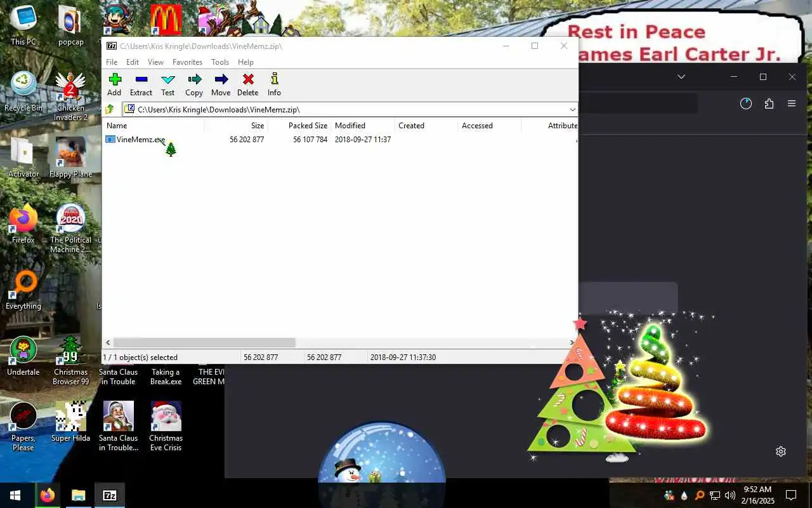Viewport: 812px width, 508px height.
Task: Click the 2018-09-27 11:37 modified cell
Action: click(363, 139)
